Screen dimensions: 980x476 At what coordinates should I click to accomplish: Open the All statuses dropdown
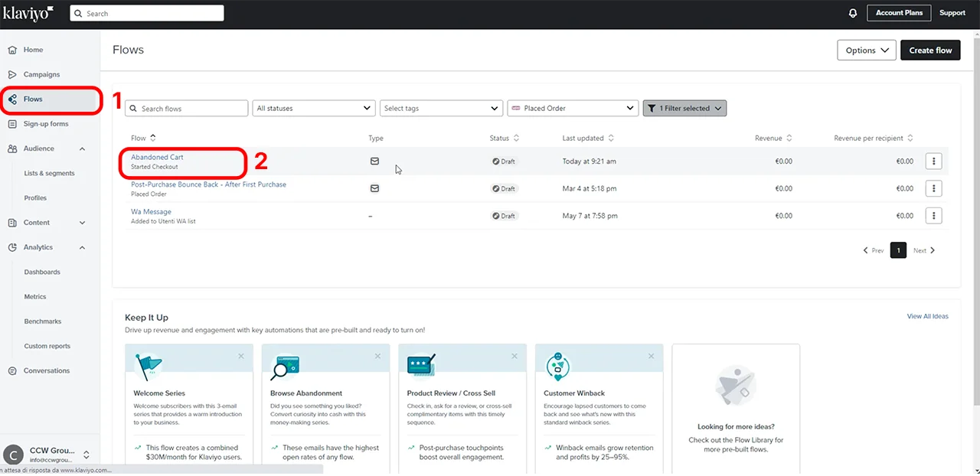pyautogui.click(x=313, y=109)
